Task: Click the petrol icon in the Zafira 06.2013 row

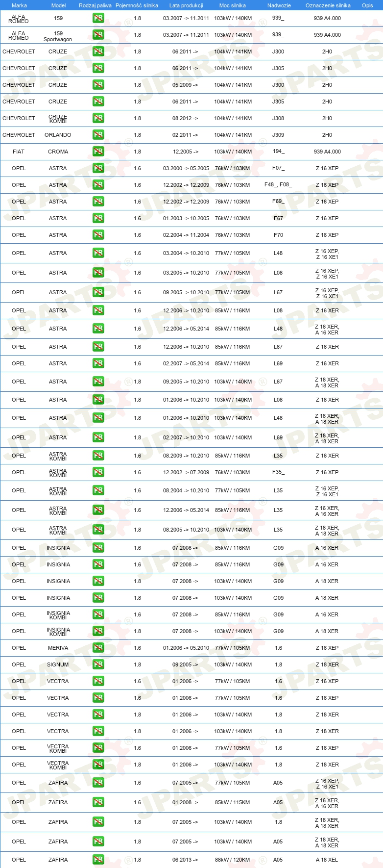Action: point(98,860)
